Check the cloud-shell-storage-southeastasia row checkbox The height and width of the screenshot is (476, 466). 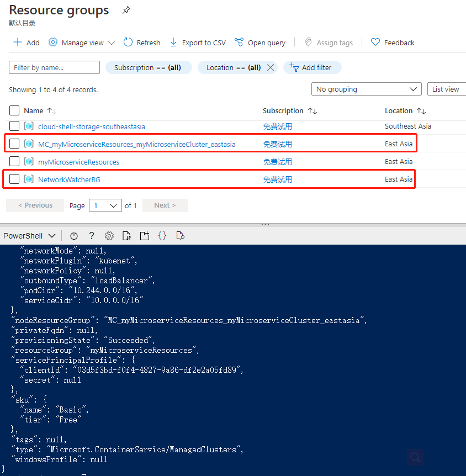coord(14,126)
